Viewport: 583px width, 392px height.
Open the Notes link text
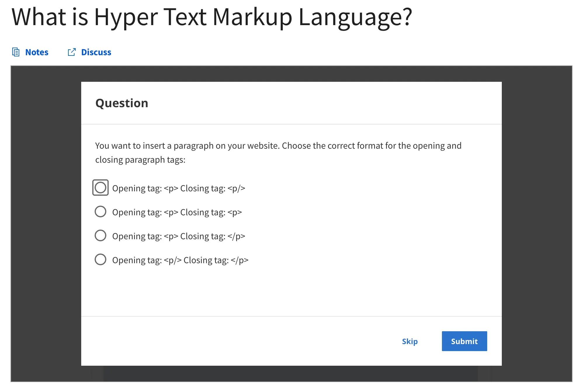pos(37,52)
